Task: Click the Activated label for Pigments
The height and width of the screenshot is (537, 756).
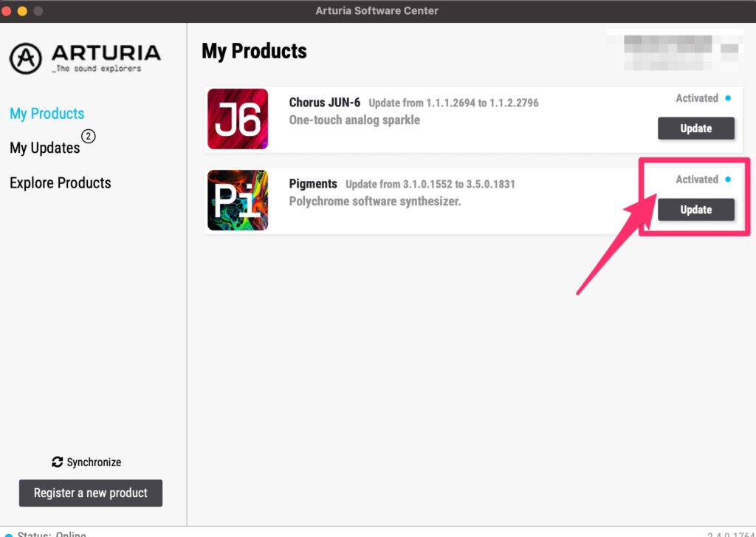Action: (x=696, y=179)
